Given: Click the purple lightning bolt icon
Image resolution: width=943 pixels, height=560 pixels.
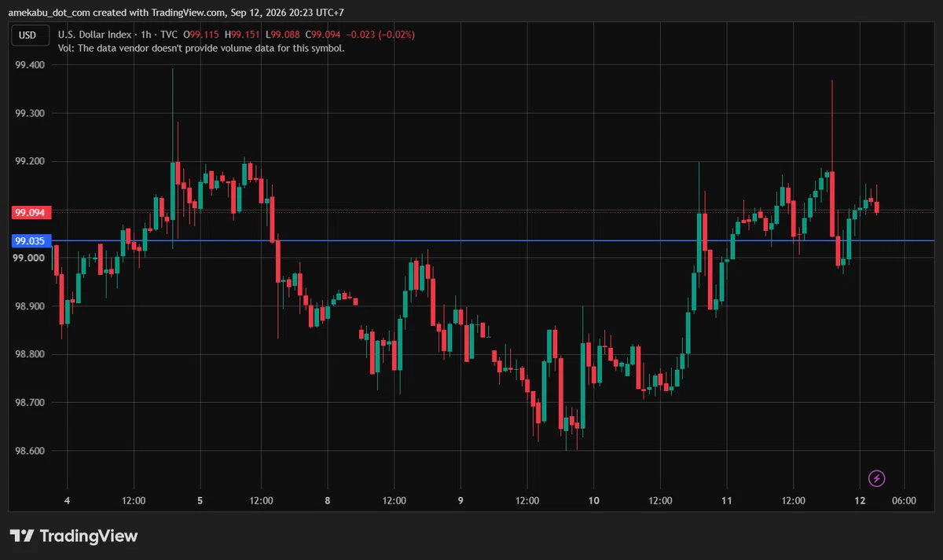Looking at the screenshot, I should coord(877,478).
